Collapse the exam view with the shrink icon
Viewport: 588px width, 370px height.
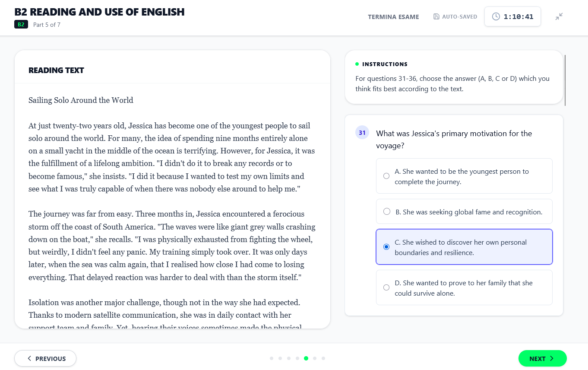tap(559, 17)
